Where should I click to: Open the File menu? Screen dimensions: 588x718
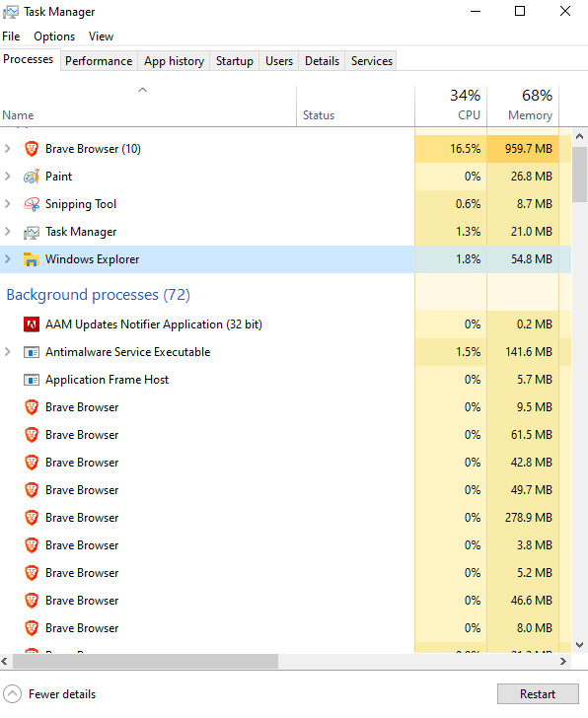pos(11,36)
